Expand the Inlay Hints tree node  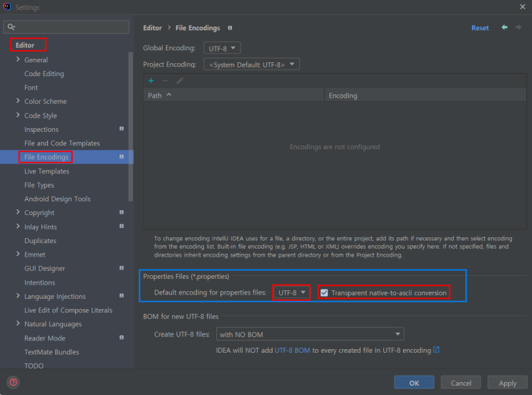coord(18,227)
